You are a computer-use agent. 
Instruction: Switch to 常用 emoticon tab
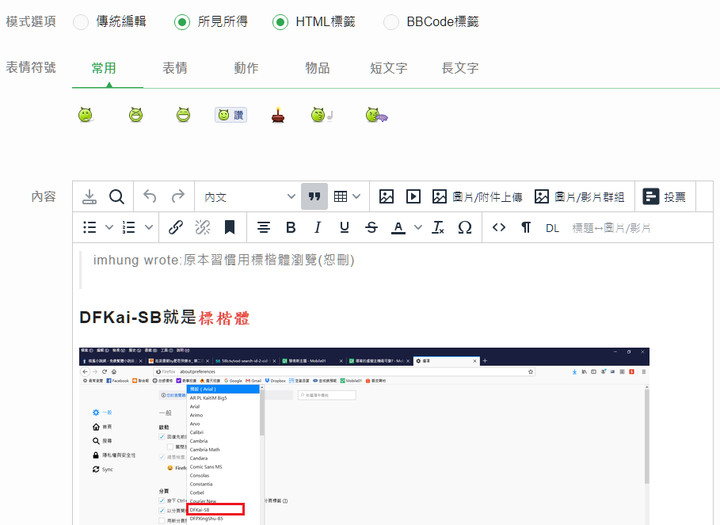click(x=104, y=68)
